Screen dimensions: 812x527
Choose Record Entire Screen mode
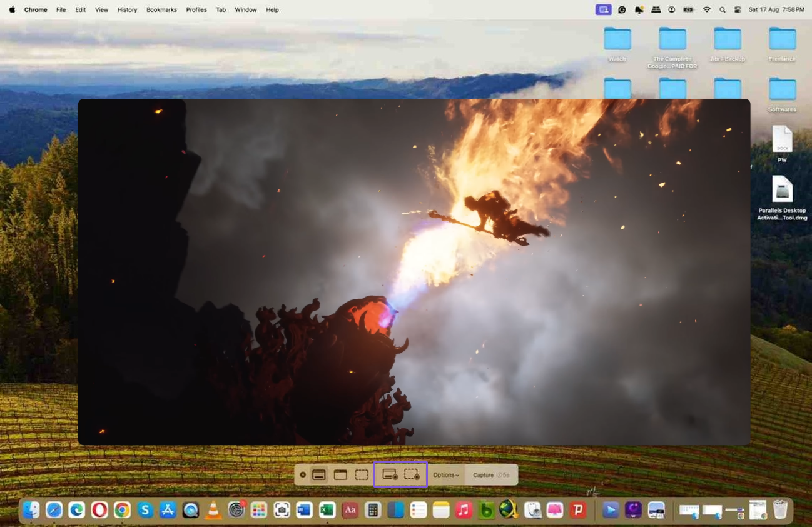[x=390, y=475]
